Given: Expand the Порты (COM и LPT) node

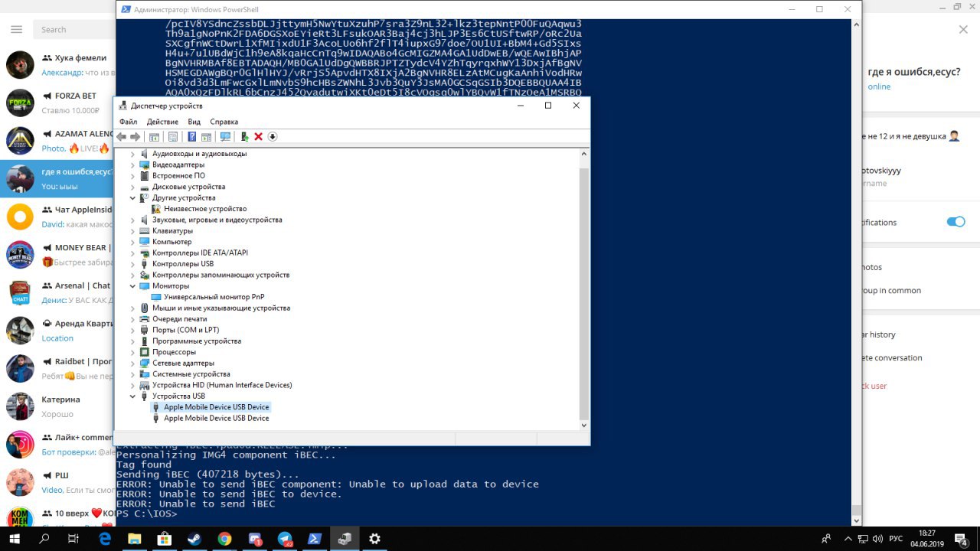Looking at the screenshot, I should pyautogui.click(x=132, y=330).
